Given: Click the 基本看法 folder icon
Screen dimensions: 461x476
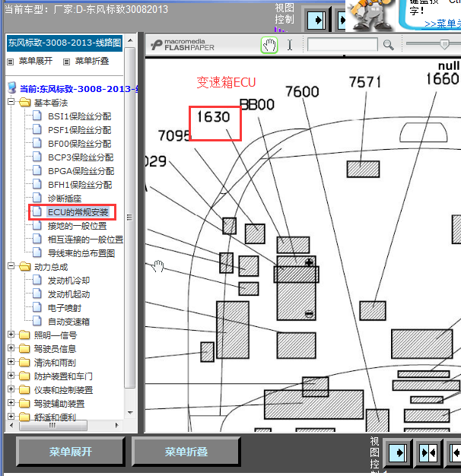Looking at the screenshot, I should [25, 103].
